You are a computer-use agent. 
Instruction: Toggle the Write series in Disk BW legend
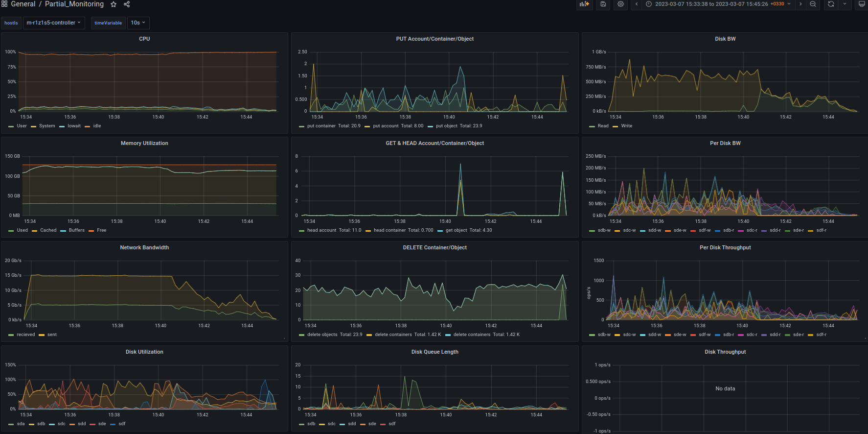click(x=626, y=126)
